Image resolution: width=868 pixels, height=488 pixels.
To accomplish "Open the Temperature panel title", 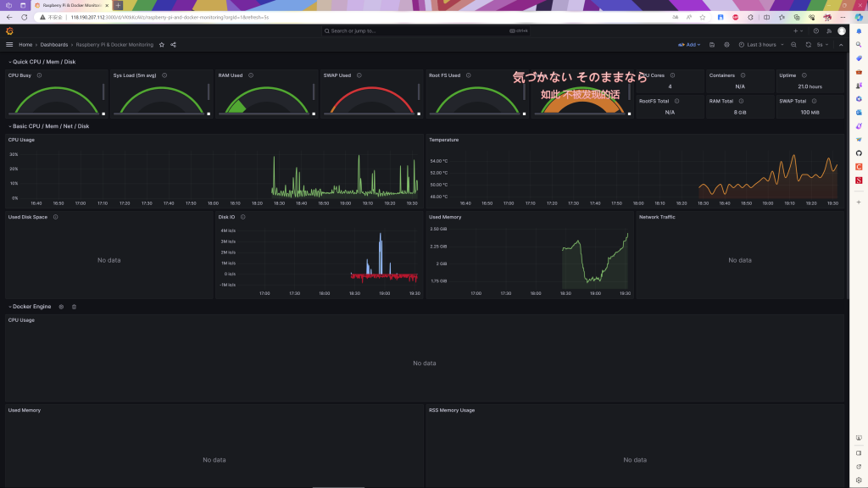I will [x=444, y=140].
